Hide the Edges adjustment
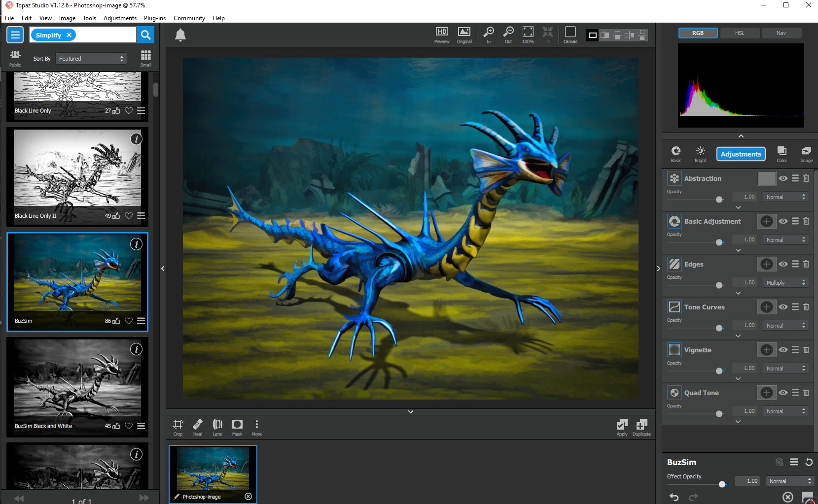The image size is (818, 504). point(783,264)
